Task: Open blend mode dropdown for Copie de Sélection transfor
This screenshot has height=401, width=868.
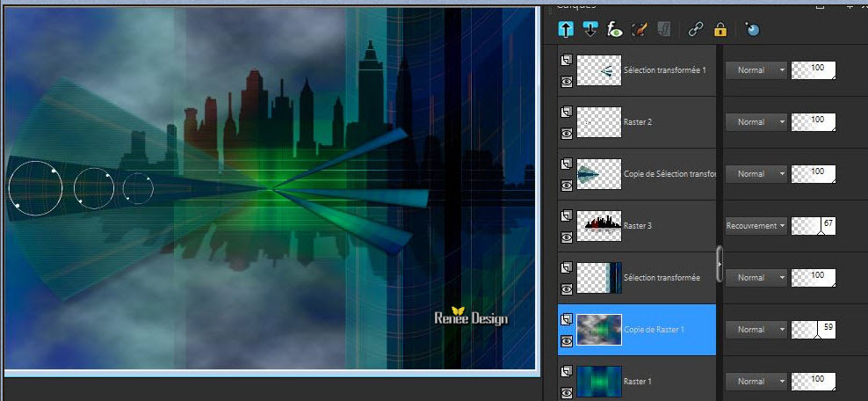Action: [x=756, y=174]
